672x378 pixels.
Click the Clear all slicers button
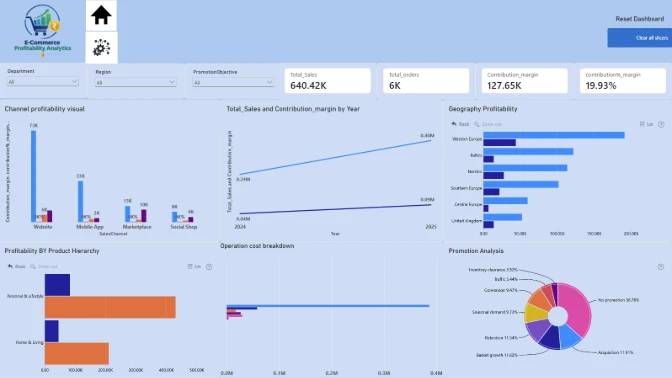tap(640, 38)
